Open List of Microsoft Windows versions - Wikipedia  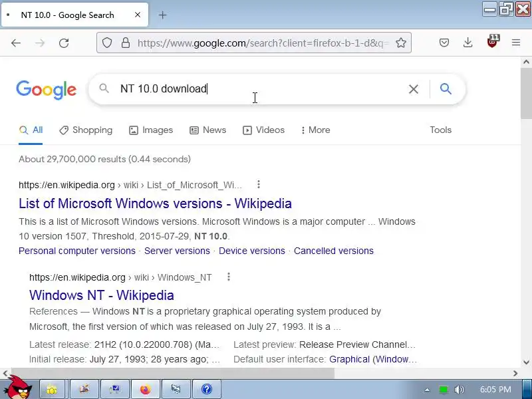(155, 203)
